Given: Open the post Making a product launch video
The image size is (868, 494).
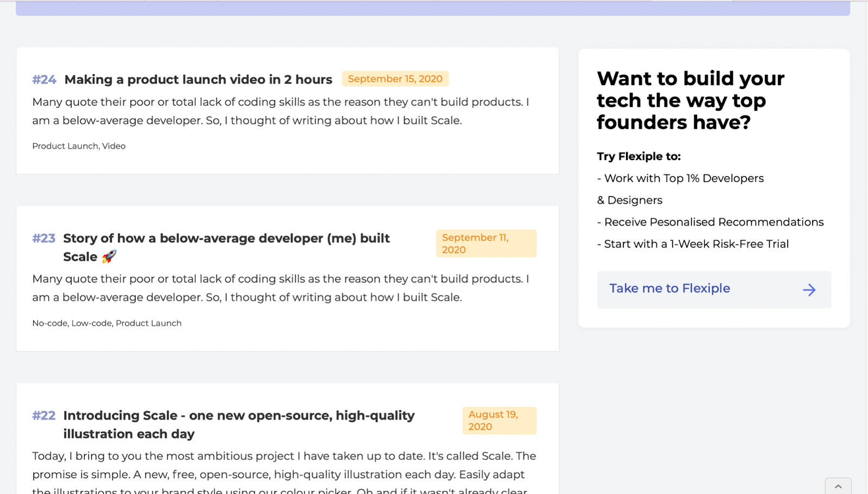Looking at the screenshot, I should coord(198,80).
